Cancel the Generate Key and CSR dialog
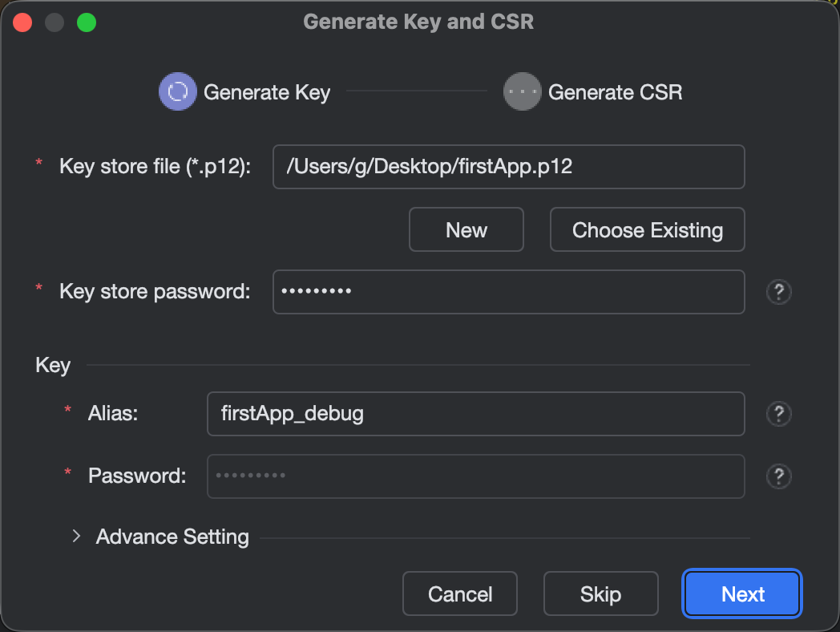This screenshot has height=632, width=840. pos(459,594)
